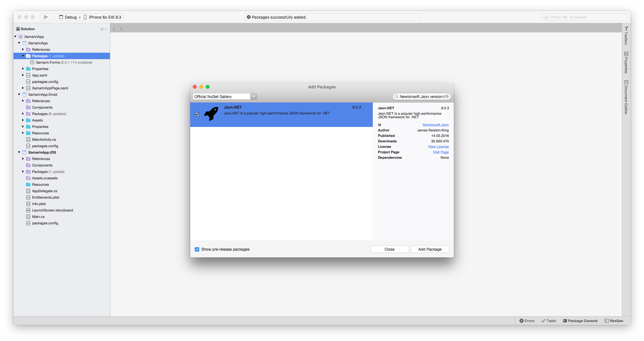
Task: Open the Properties side panel
Action: pyautogui.click(x=626, y=63)
